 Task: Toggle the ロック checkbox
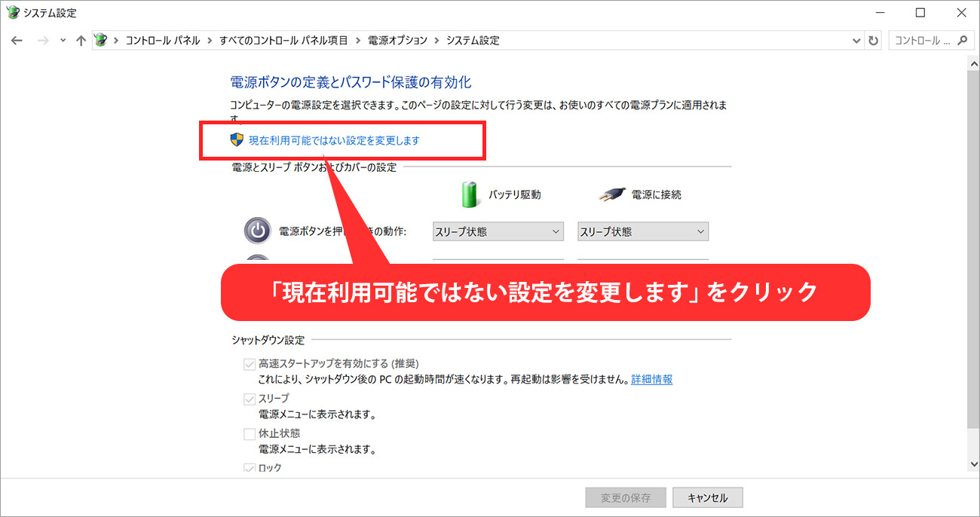[249, 468]
